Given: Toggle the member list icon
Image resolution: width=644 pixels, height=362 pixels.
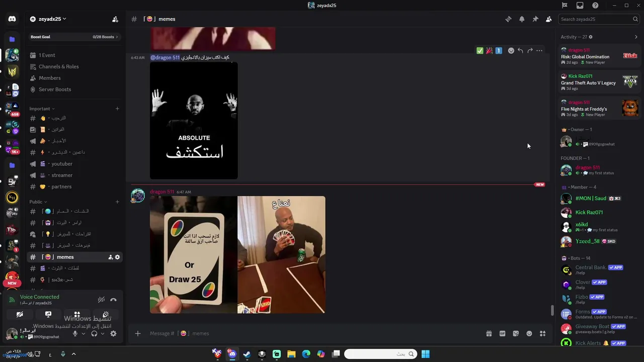Looking at the screenshot, I should 548,19.
